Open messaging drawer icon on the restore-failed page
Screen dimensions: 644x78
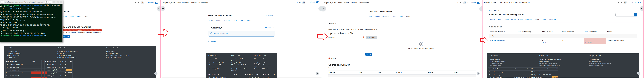(x=139, y=3)
